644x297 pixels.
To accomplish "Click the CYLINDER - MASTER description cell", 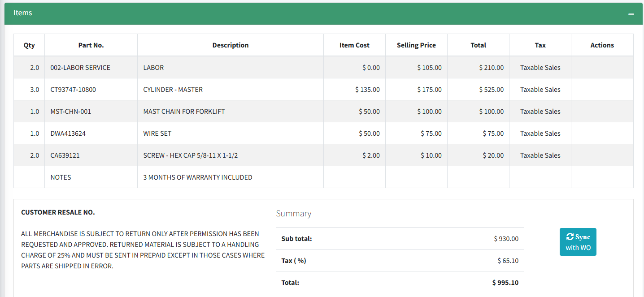I will [x=173, y=90].
